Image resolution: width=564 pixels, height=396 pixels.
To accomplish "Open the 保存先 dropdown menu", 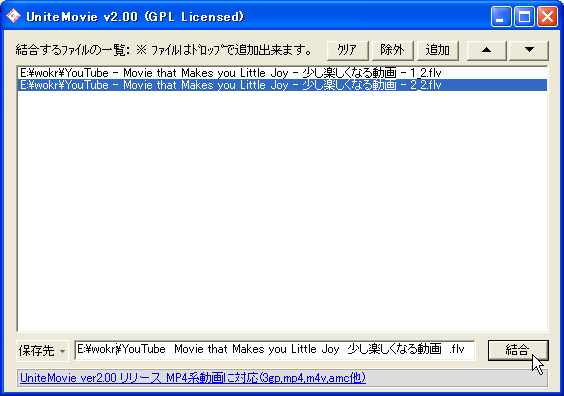I will [42, 351].
